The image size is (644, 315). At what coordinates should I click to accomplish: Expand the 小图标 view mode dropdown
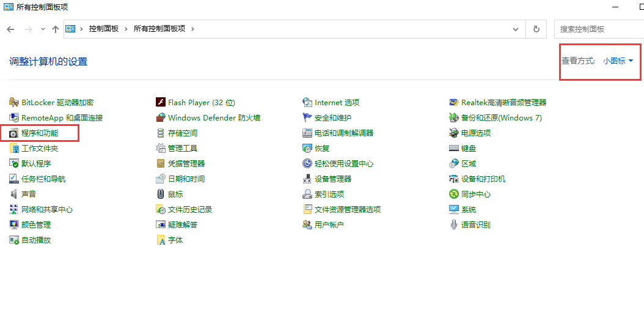click(618, 61)
